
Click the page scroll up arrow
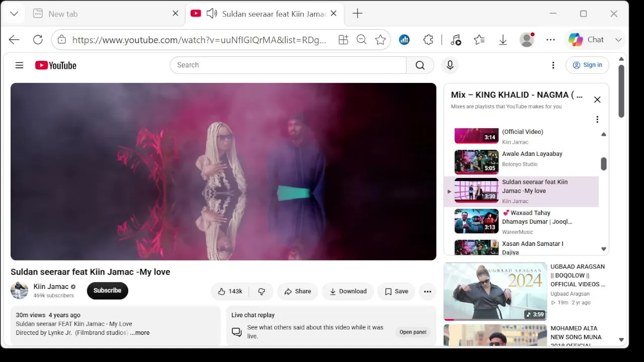[621, 59]
